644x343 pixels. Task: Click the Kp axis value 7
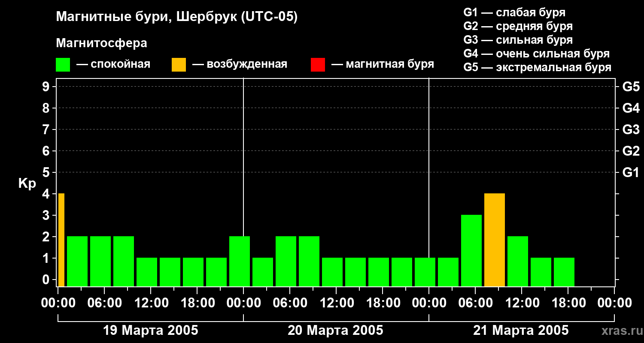tap(47, 130)
